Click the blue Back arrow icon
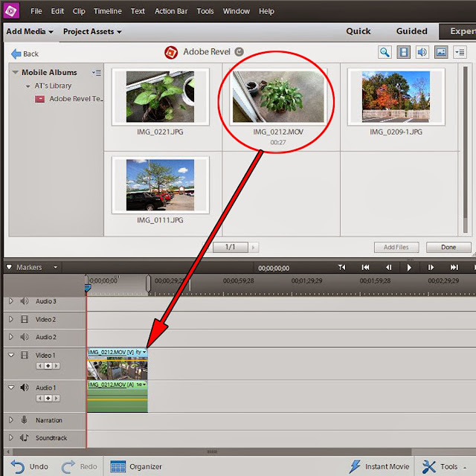Viewport: 476px width, 476px height. click(16, 54)
